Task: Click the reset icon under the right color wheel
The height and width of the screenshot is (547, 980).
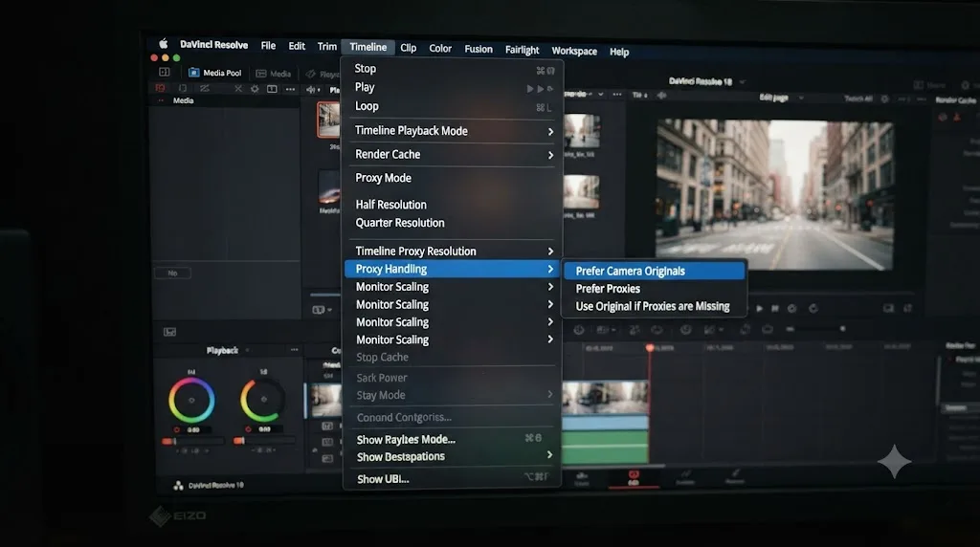Action: click(x=248, y=429)
